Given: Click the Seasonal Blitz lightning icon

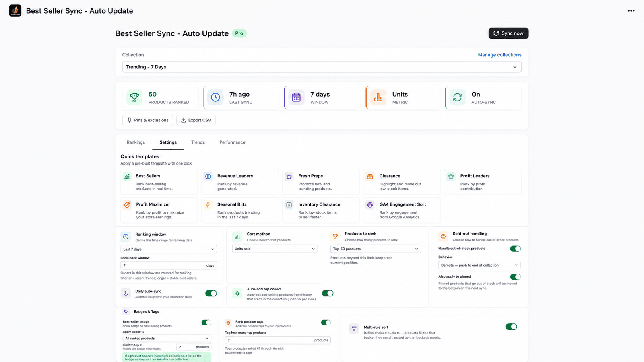Looking at the screenshot, I should tap(208, 205).
